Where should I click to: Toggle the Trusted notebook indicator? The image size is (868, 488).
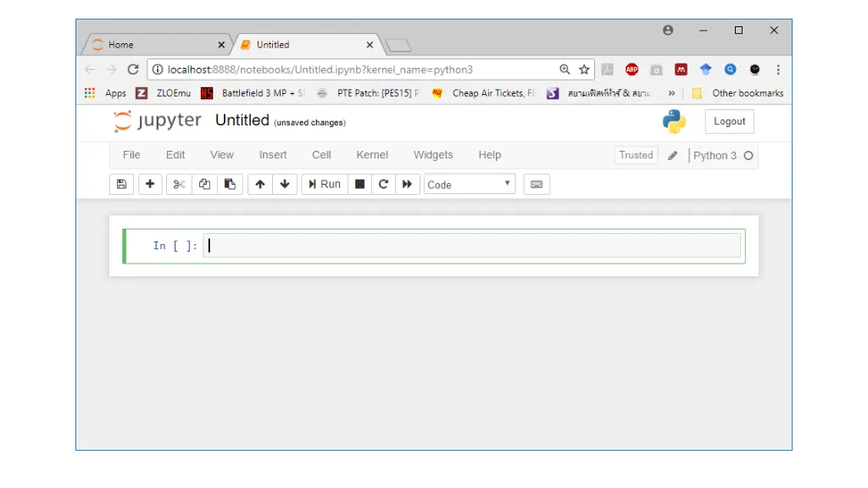[636, 155]
